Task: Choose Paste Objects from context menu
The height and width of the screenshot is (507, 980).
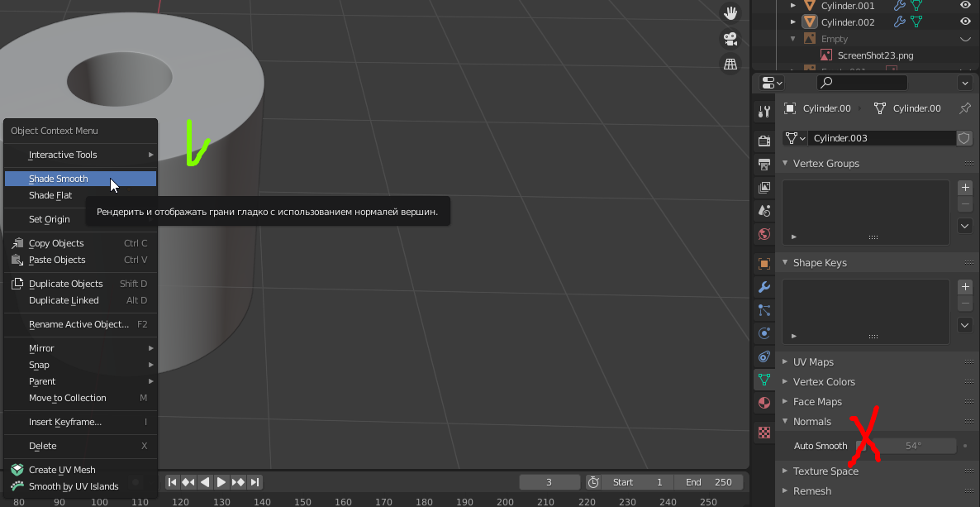Action: pos(80,260)
